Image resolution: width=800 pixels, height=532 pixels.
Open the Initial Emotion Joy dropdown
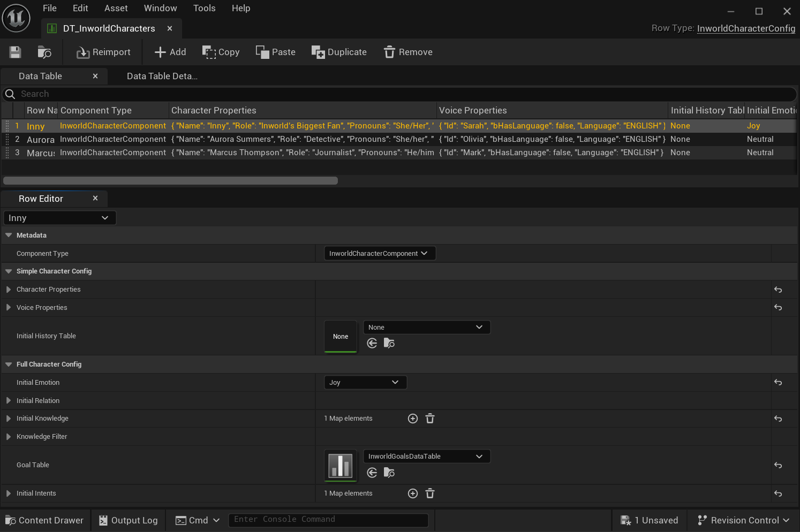coord(365,383)
